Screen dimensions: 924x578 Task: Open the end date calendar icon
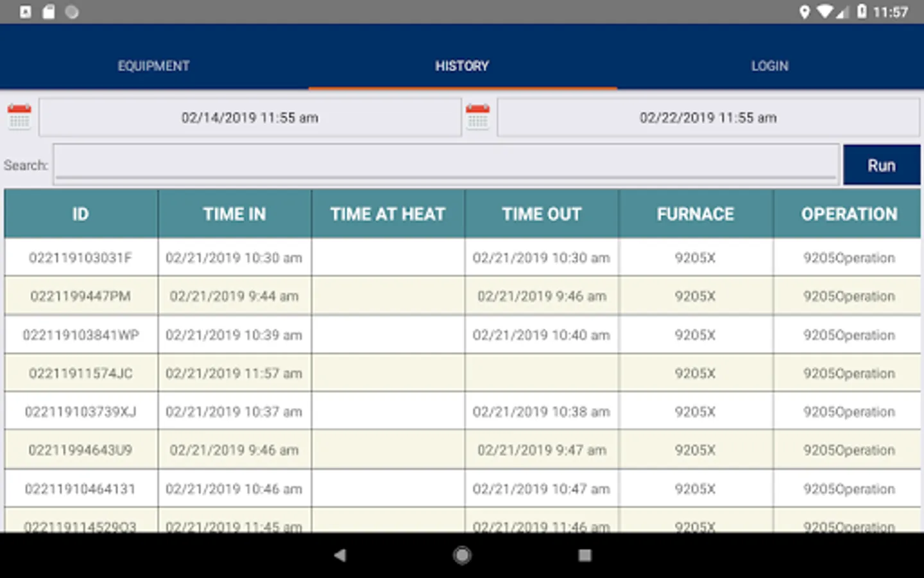point(477,117)
